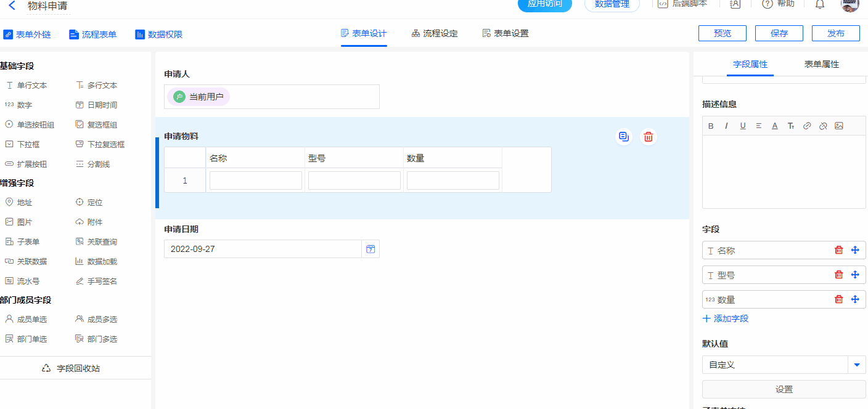This screenshot has height=409, width=868.
Task: Delete the selected 申请物料 field
Action: [648, 137]
